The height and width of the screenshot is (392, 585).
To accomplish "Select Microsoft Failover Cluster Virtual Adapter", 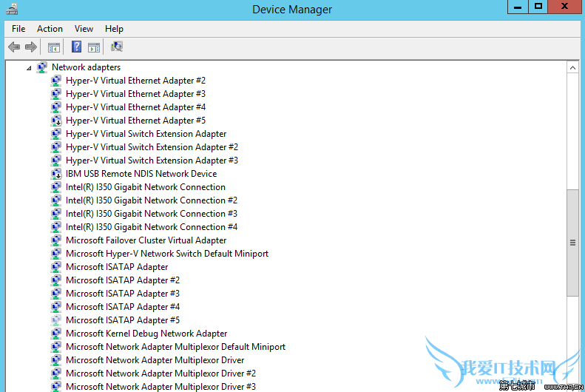I will 146,240.
